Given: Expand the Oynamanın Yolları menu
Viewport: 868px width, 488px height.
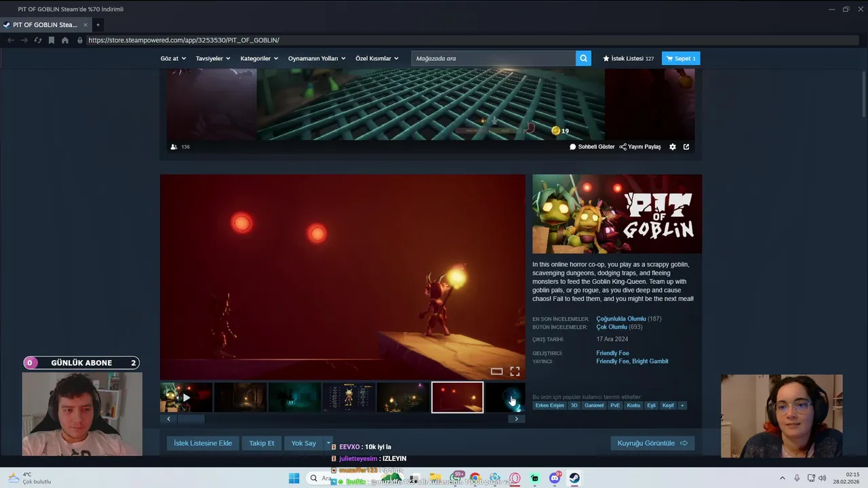Looking at the screenshot, I should (x=317, y=58).
